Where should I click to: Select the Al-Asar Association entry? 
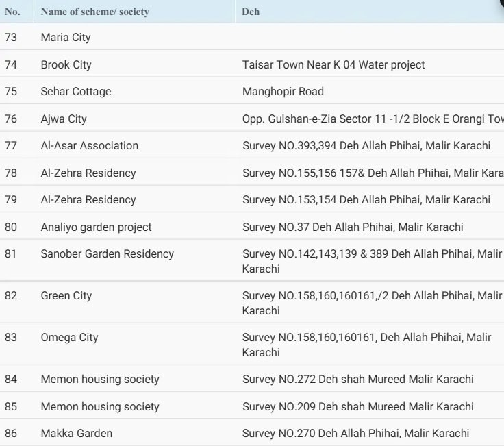coord(89,146)
